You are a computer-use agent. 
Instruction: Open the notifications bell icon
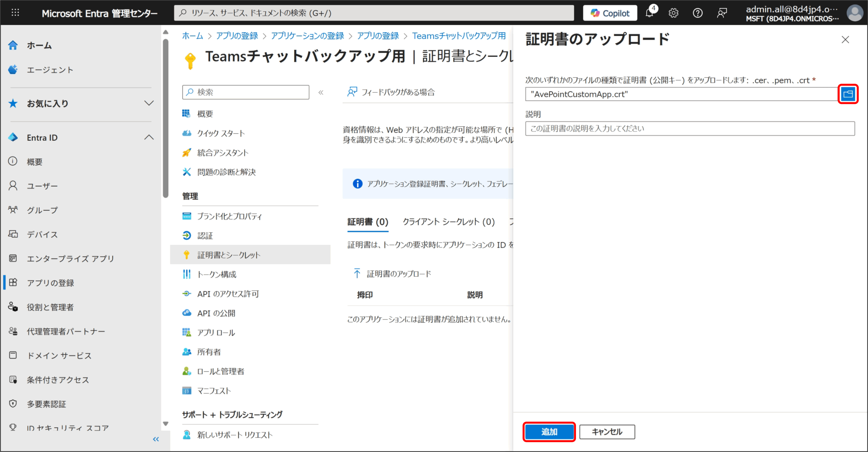tap(649, 13)
